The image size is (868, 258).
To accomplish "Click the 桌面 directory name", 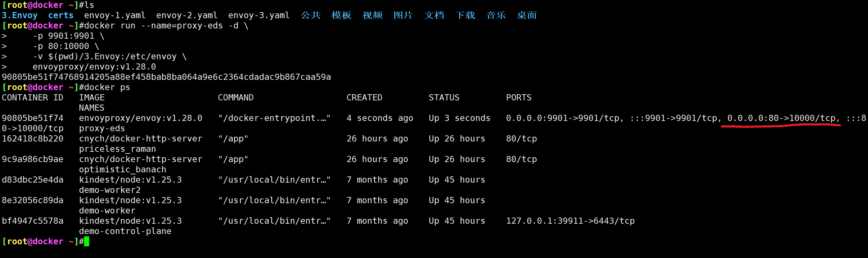I will [x=527, y=15].
